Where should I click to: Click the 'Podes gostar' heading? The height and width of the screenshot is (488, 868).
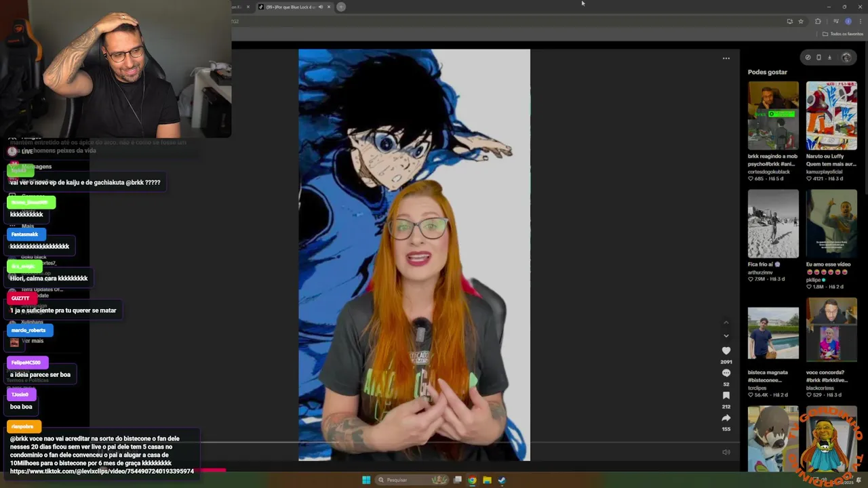[768, 72]
